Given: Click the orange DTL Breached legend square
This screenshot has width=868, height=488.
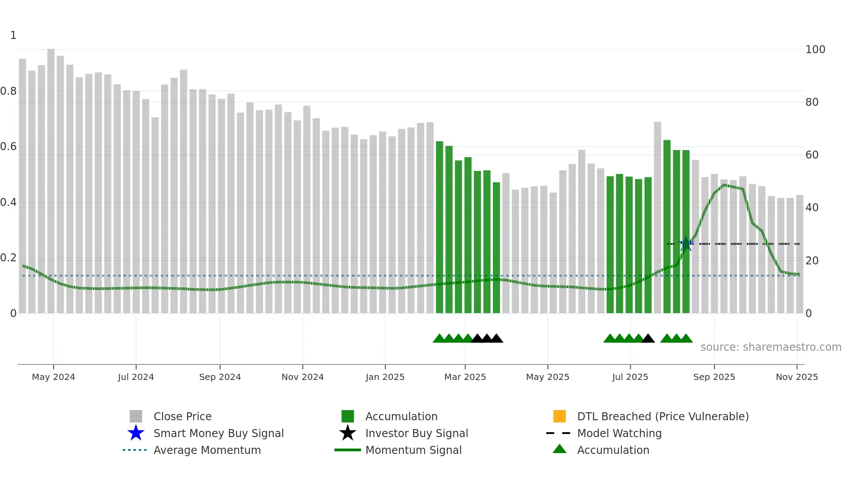Looking at the screenshot, I should pyautogui.click(x=559, y=416).
